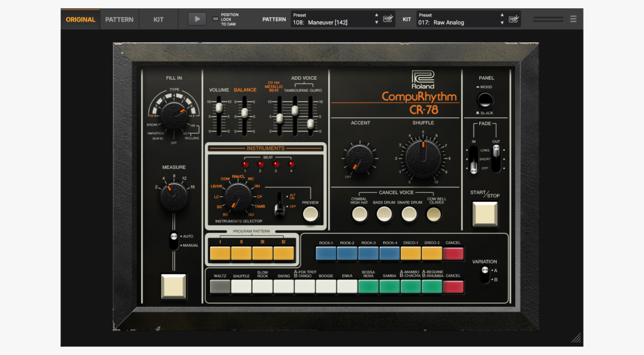644x355 pixels.
Task: Select previous pattern preset with up arrow
Action: tap(377, 15)
